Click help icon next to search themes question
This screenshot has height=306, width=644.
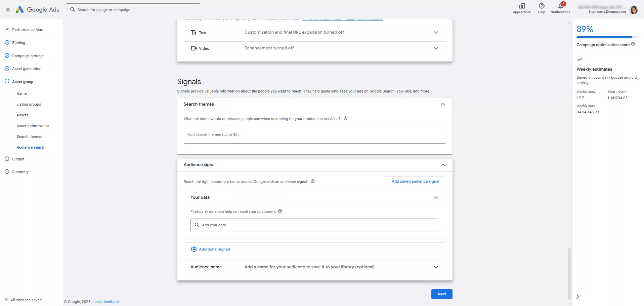point(345,118)
